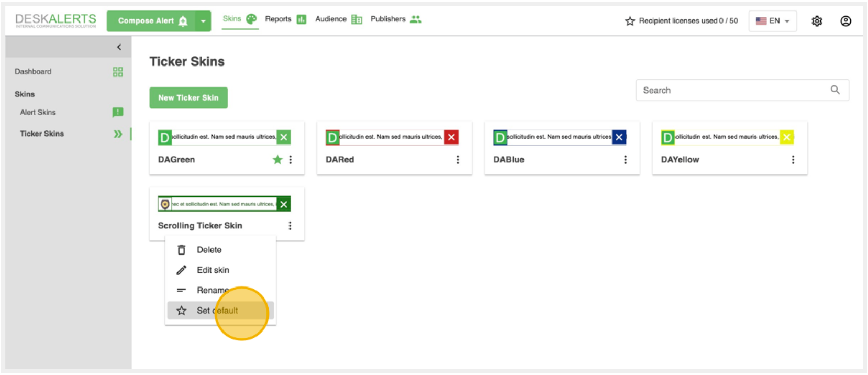Click the search magnifier icon

(835, 90)
